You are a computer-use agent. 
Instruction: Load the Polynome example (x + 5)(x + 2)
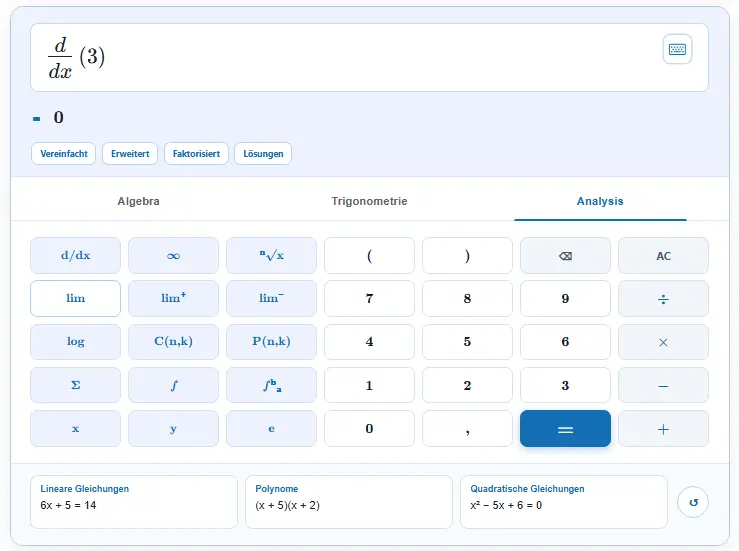[x=349, y=502]
